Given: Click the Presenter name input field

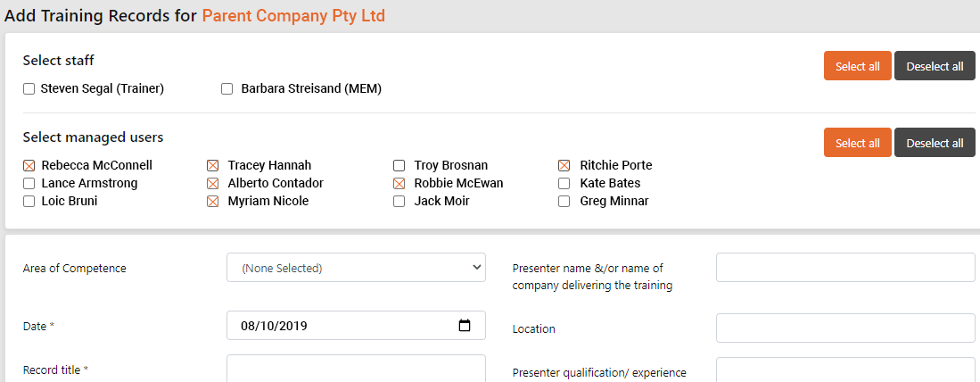Looking at the screenshot, I should click(x=845, y=268).
